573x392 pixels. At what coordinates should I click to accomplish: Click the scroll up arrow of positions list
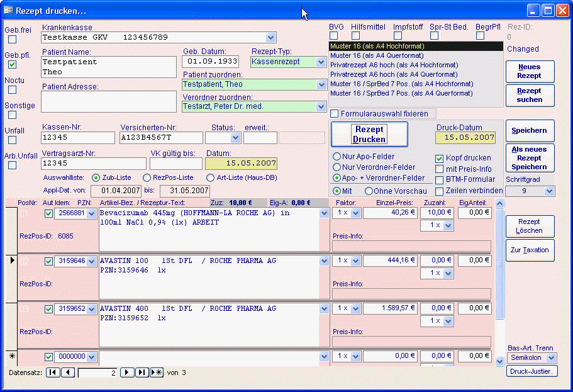click(x=499, y=204)
